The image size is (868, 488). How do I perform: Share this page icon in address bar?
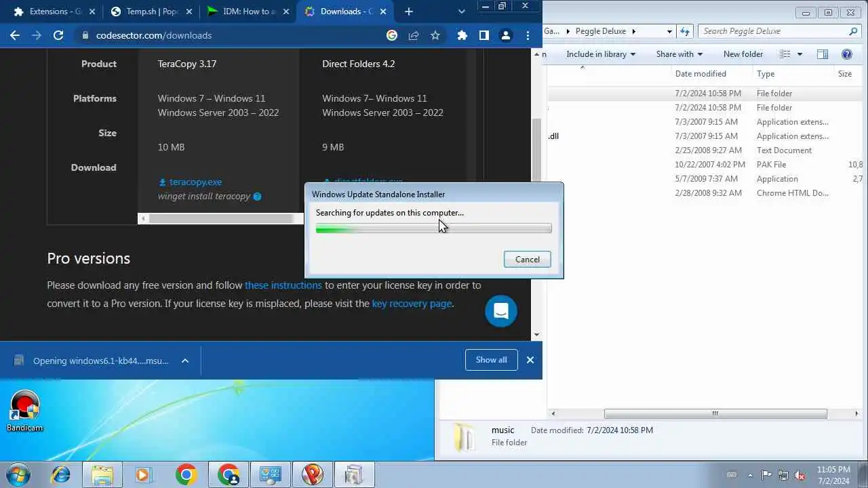pos(414,36)
